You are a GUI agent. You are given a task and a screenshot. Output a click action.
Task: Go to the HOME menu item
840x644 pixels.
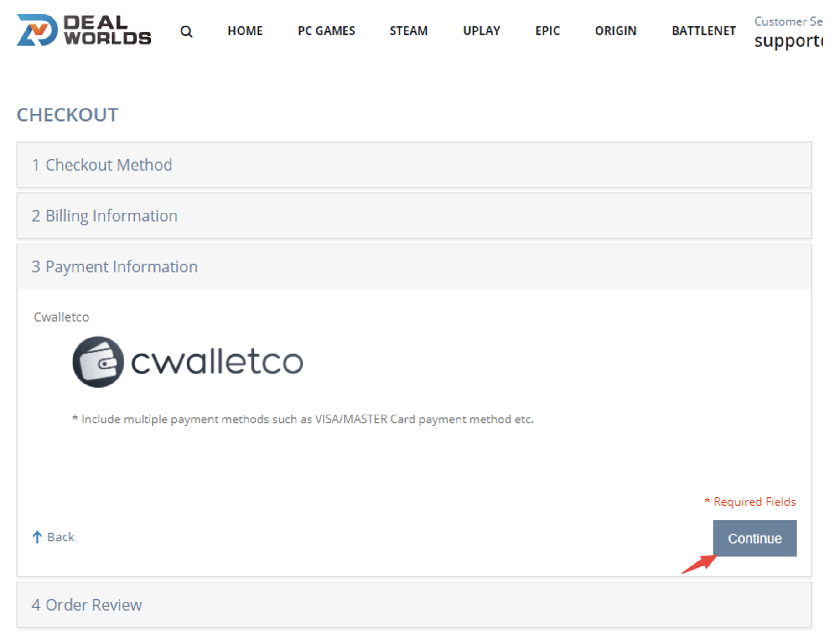245,31
